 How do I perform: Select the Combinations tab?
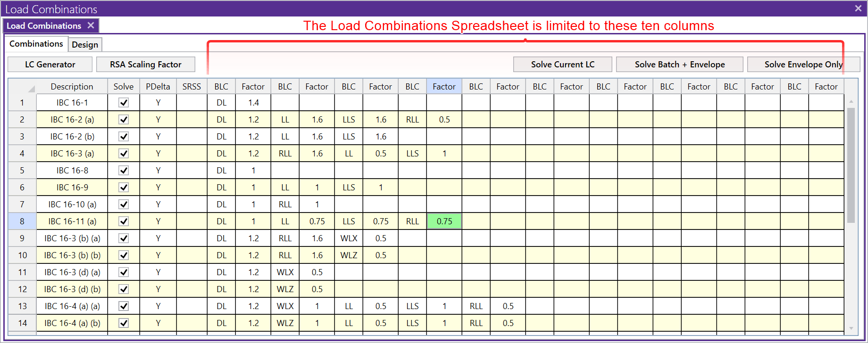point(36,44)
